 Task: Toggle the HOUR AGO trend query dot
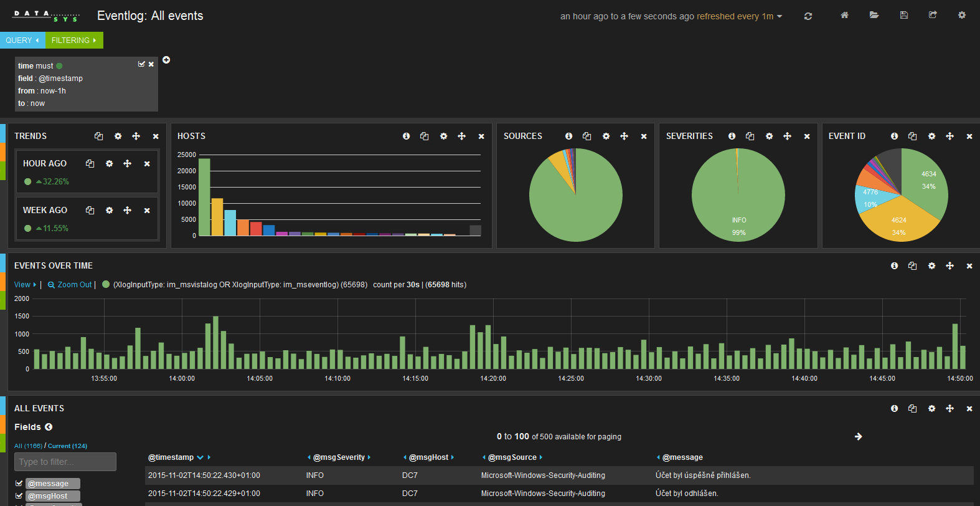[27, 181]
